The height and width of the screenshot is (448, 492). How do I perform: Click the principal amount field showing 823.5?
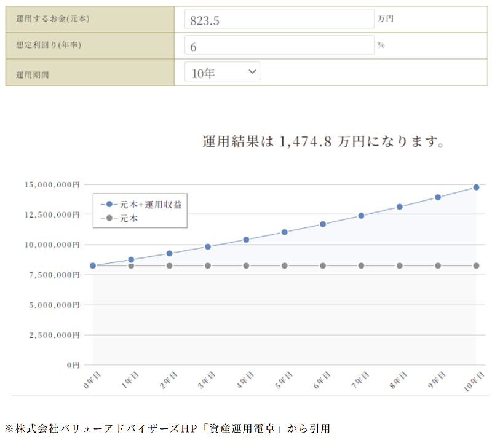coord(279,19)
